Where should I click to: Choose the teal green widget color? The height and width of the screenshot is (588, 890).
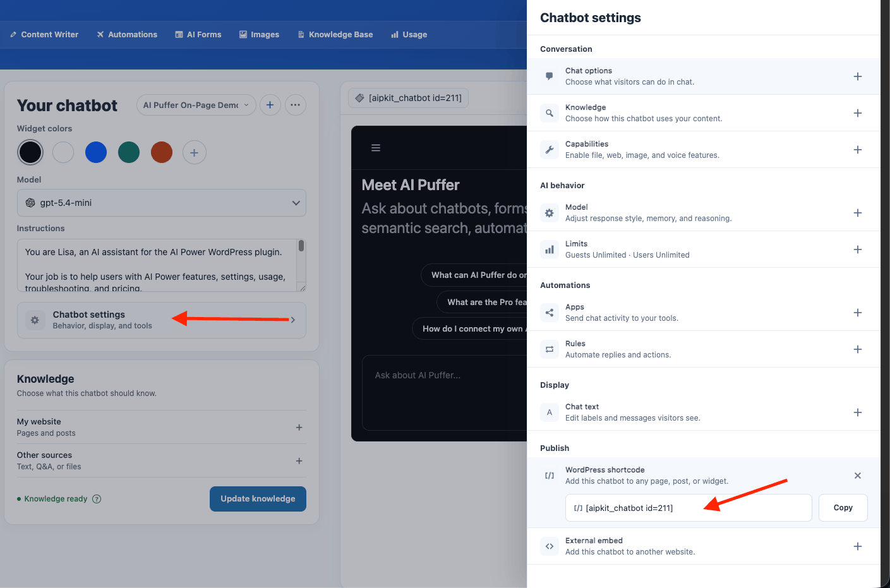[x=129, y=152]
